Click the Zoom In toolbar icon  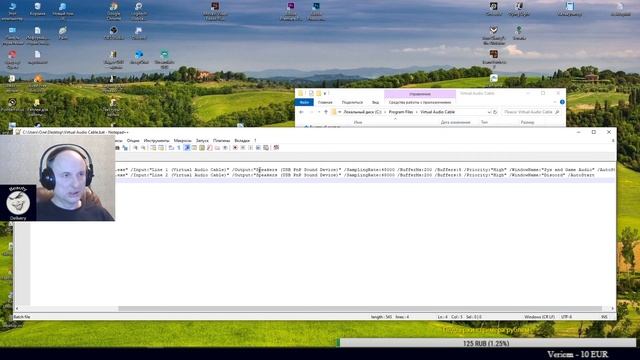coord(135,148)
